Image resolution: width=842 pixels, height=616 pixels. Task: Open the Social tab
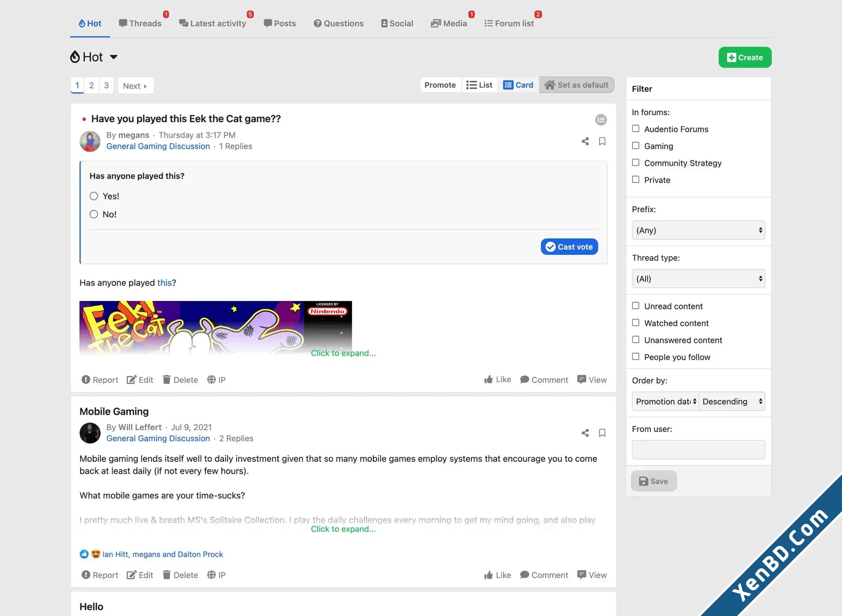397,24
